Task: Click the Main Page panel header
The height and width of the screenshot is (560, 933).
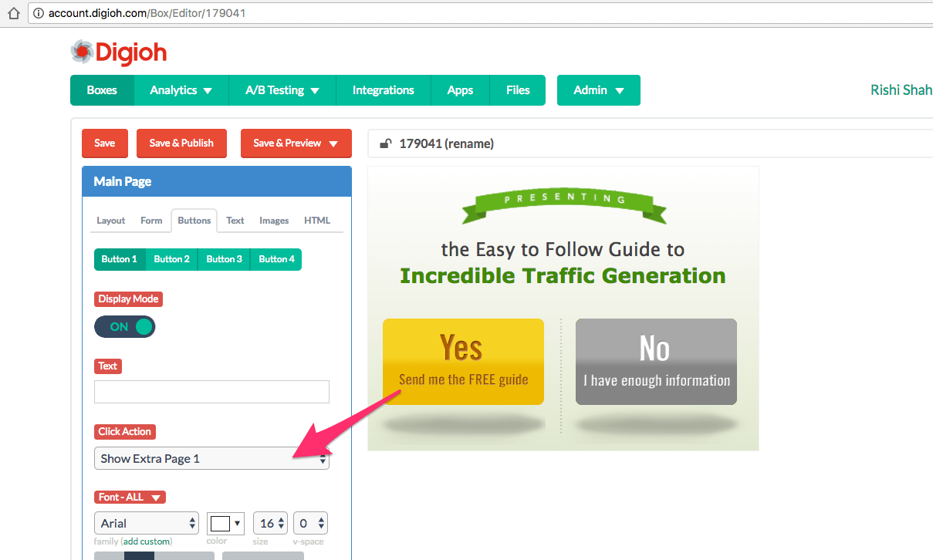Action: [217, 182]
